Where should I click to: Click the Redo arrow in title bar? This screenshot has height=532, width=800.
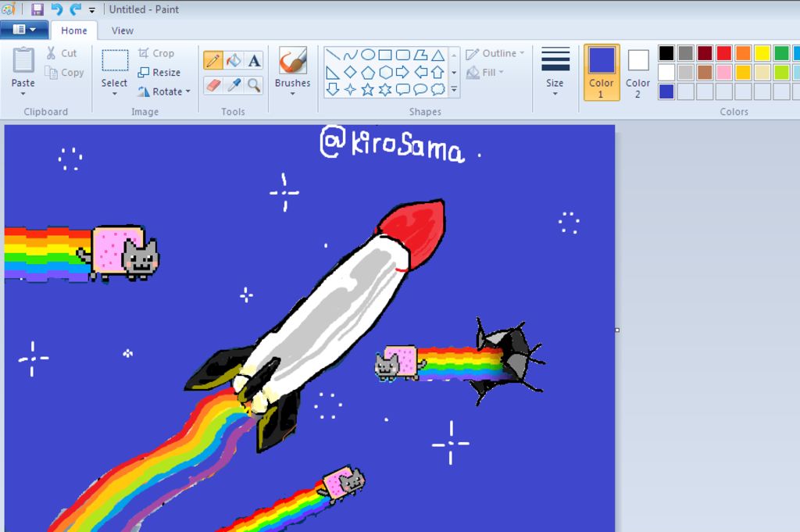76,9
